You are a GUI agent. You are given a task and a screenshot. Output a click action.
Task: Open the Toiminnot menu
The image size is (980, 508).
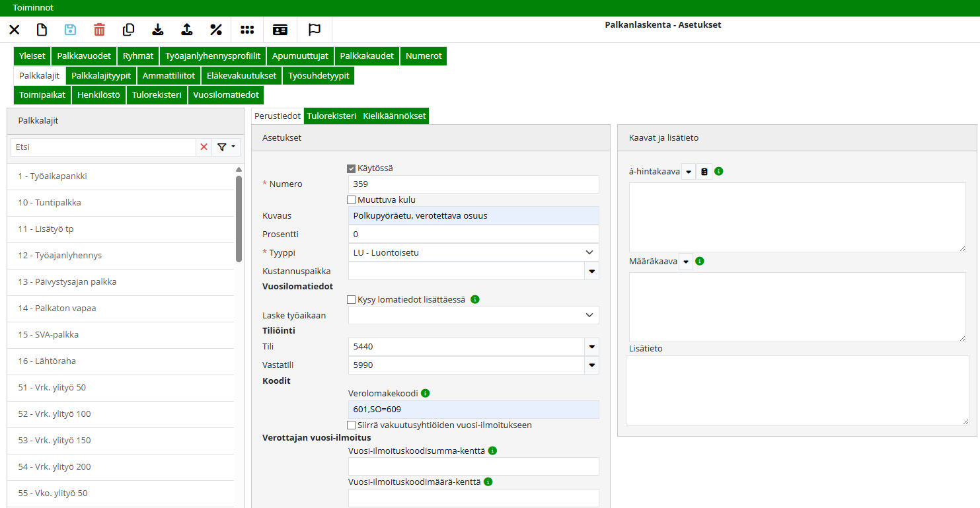click(33, 8)
